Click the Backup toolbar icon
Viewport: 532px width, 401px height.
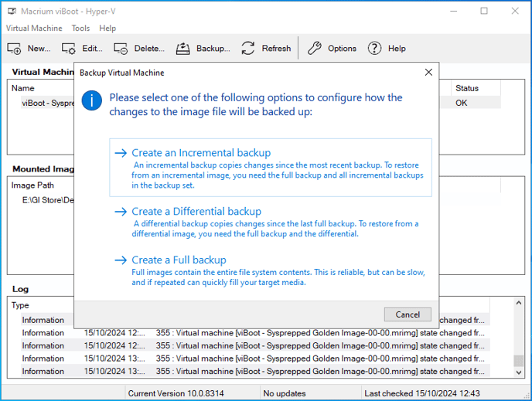(x=182, y=49)
